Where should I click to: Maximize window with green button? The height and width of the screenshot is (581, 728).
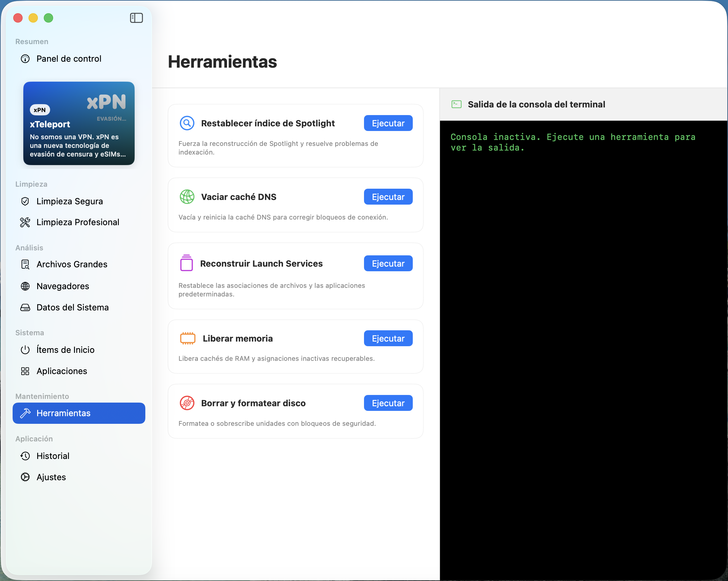(x=49, y=18)
